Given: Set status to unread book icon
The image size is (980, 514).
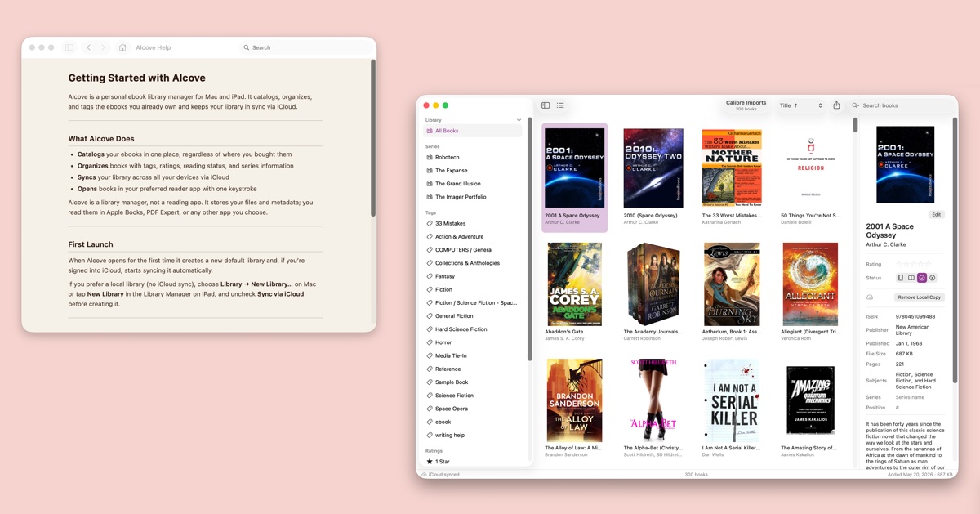Looking at the screenshot, I should click(x=901, y=278).
